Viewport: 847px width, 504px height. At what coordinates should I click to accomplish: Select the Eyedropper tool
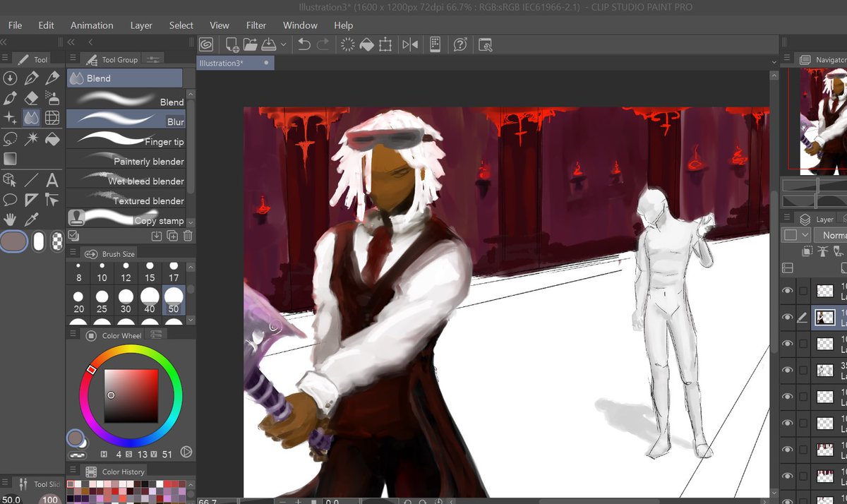(x=31, y=220)
